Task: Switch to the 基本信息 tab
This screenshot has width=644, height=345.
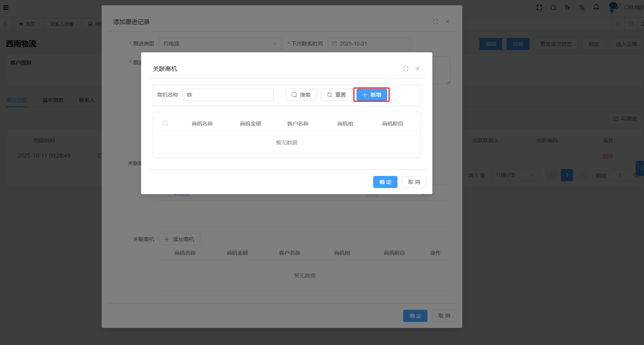Action: click(x=53, y=100)
